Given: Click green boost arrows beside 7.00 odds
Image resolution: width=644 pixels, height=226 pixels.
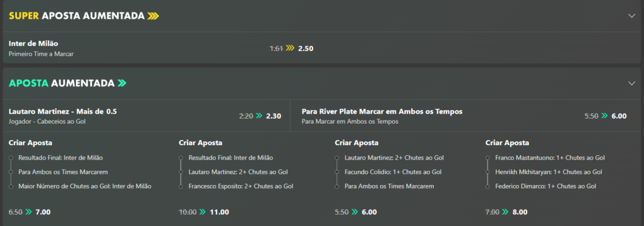Looking at the screenshot, I should pyautogui.click(x=505, y=212).
